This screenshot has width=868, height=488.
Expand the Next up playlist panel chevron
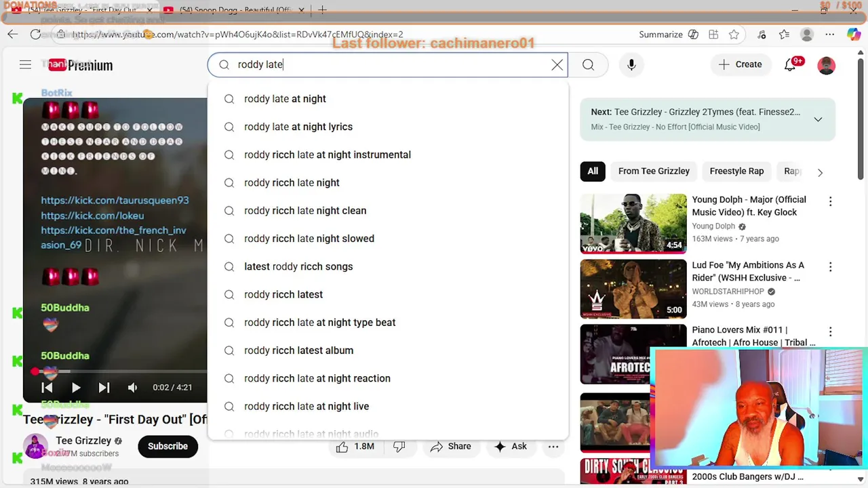click(818, 119)
